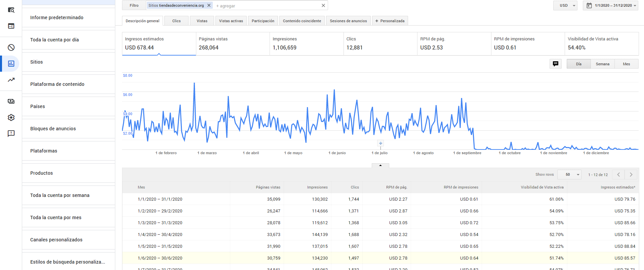This screenshot has width=644, height=270.
Task: Select Día chart granularity
Action: pos(578,64)
